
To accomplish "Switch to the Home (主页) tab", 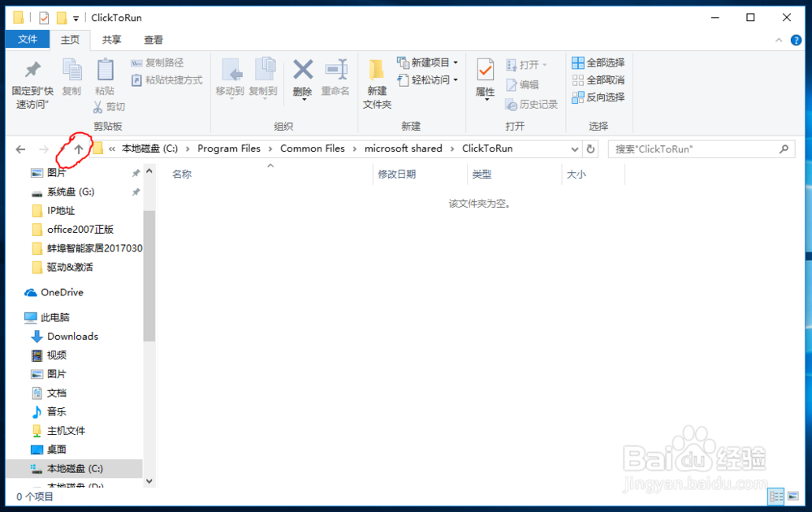I will point(70,40).
